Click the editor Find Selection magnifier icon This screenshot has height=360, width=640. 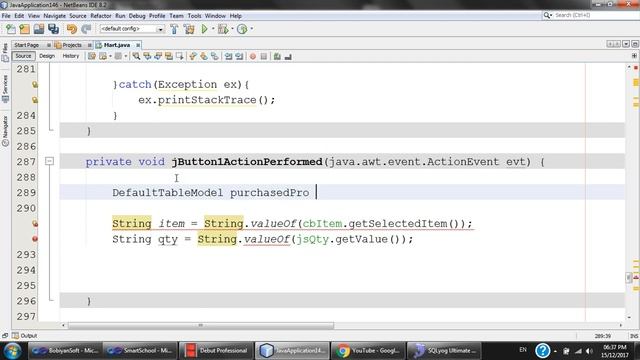(x=136, y=56)
